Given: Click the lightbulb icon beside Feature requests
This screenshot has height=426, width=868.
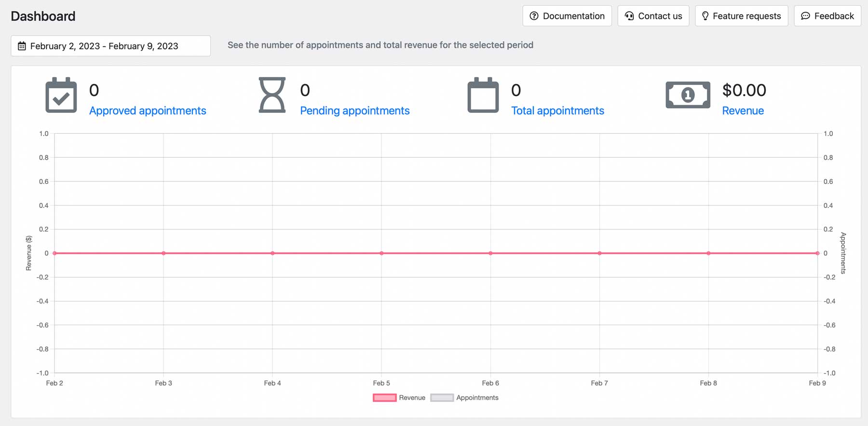Looking at the screenshot, I should click(x=705, y=16).
